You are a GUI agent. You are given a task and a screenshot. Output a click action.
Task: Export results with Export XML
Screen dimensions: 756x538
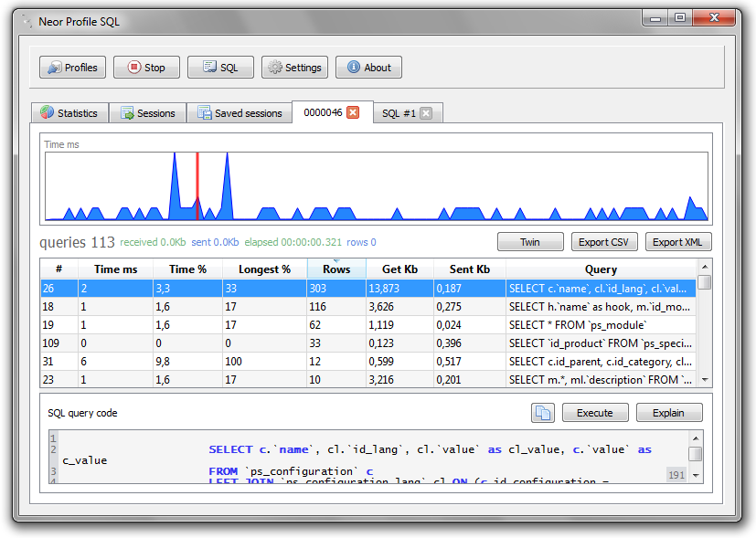[678, 242]
